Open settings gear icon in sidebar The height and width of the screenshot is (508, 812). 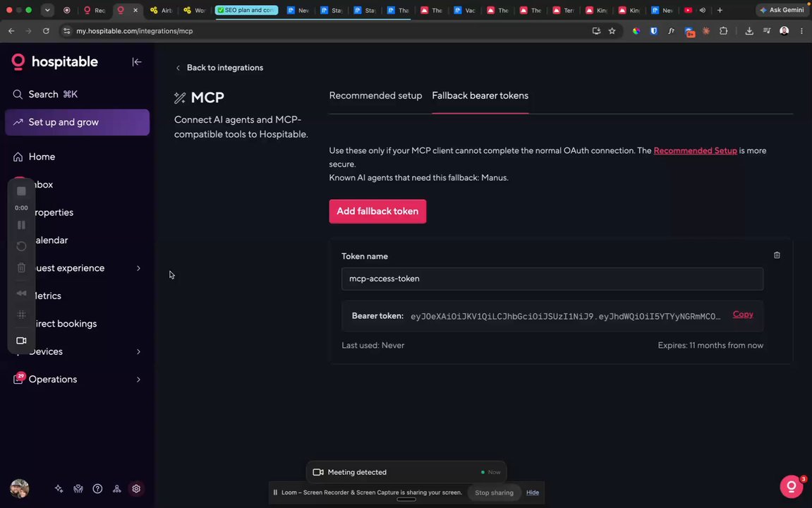[x=136, y=489]
